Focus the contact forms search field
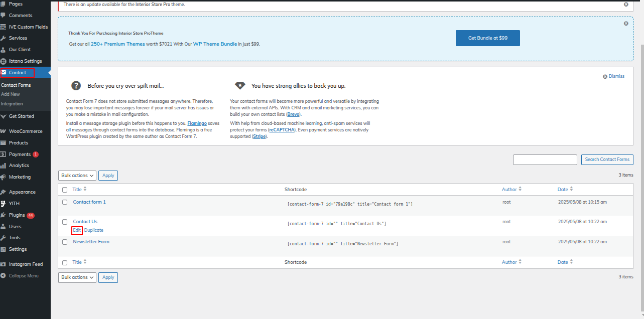 click(545, 160)
